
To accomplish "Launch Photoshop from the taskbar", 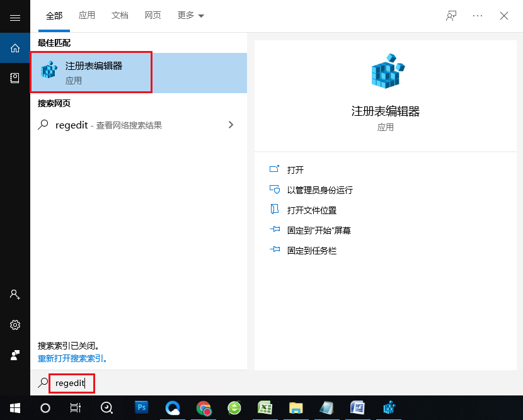I will tap(141, 407).
